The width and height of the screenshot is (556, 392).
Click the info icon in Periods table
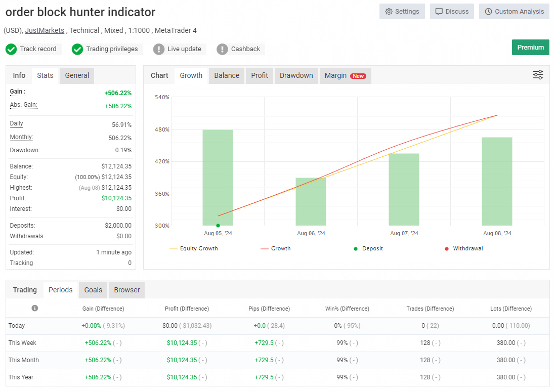pos(35,308)
